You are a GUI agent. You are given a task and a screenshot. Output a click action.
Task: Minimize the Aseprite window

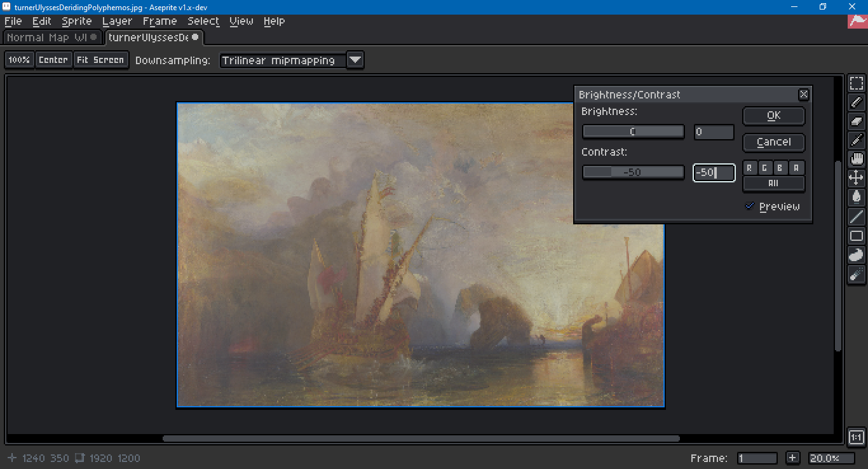coord(794,6)
